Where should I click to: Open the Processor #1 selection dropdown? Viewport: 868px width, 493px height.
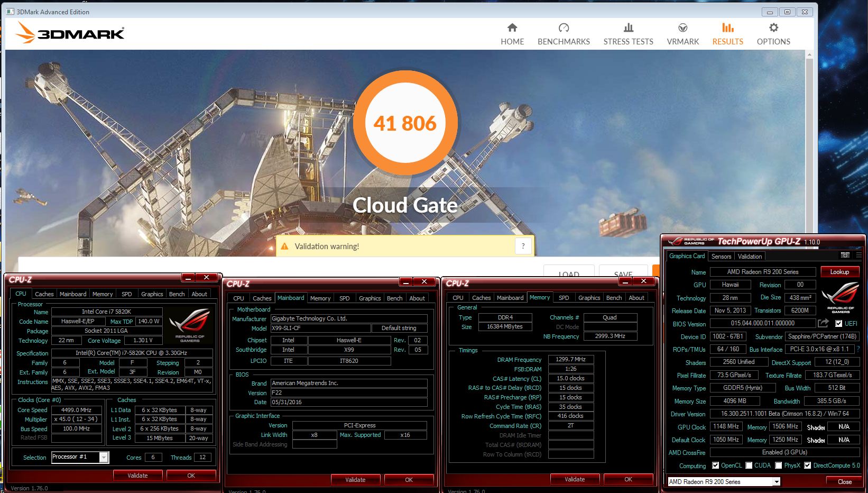pyautogui.click(x=104, y=457)
